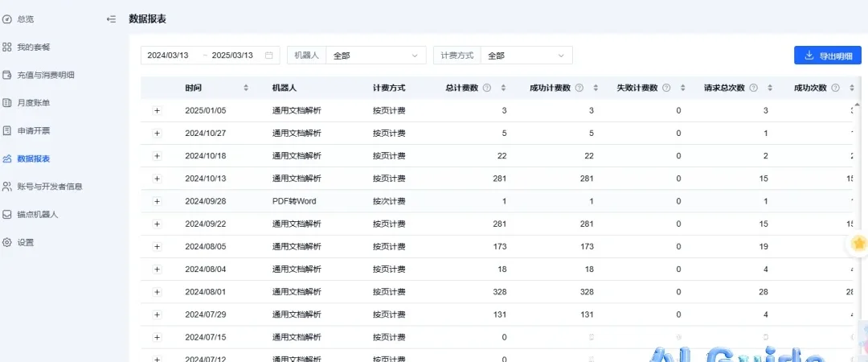Click the end date 2025/03/13 field

point(232,56)
